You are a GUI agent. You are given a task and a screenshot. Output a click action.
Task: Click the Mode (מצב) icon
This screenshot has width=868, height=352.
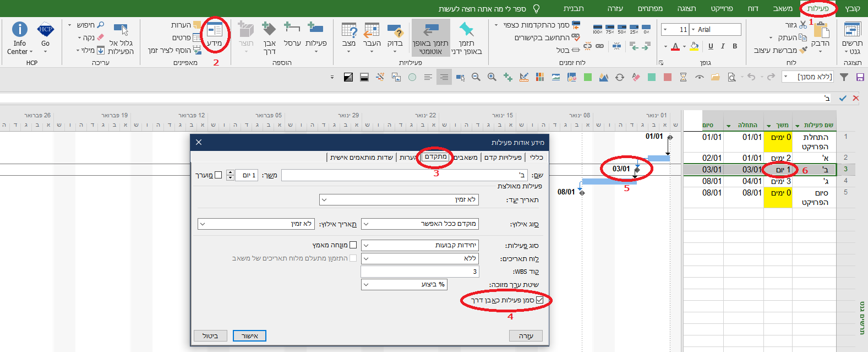pyautogui.click(x=349, y=30)
